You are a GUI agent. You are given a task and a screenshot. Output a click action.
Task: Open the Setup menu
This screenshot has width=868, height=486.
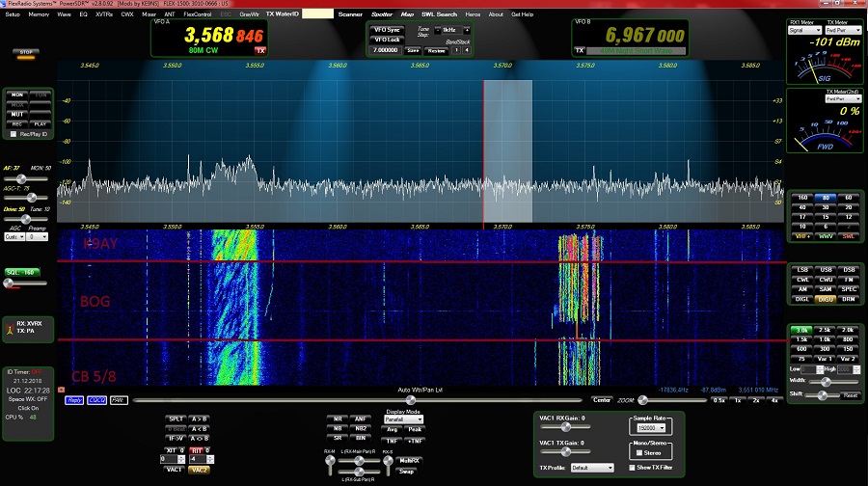pyautogui.click(x=13, y=14)
